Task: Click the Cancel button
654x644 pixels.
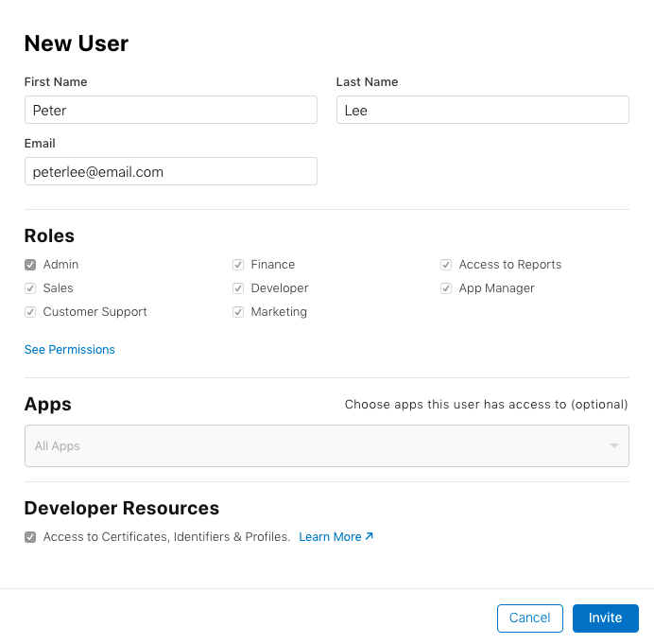Action: click(x=529, y=618)
